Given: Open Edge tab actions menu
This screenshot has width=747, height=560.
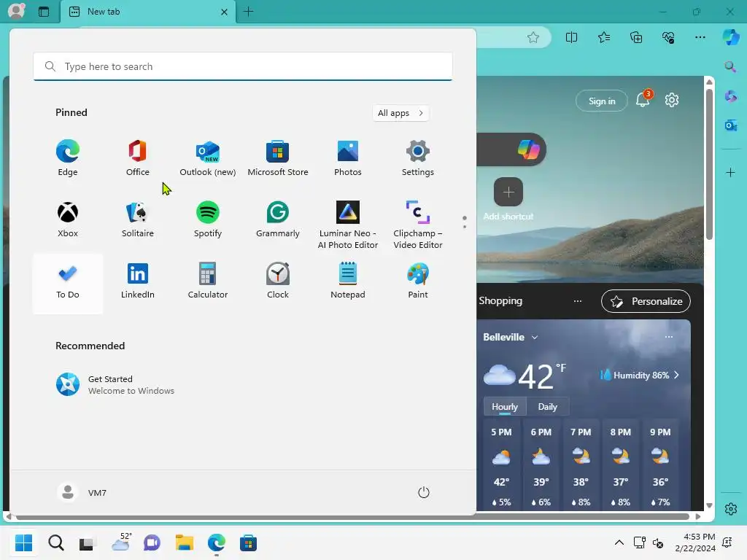Looking at the screenshot, I should (43, 12).
